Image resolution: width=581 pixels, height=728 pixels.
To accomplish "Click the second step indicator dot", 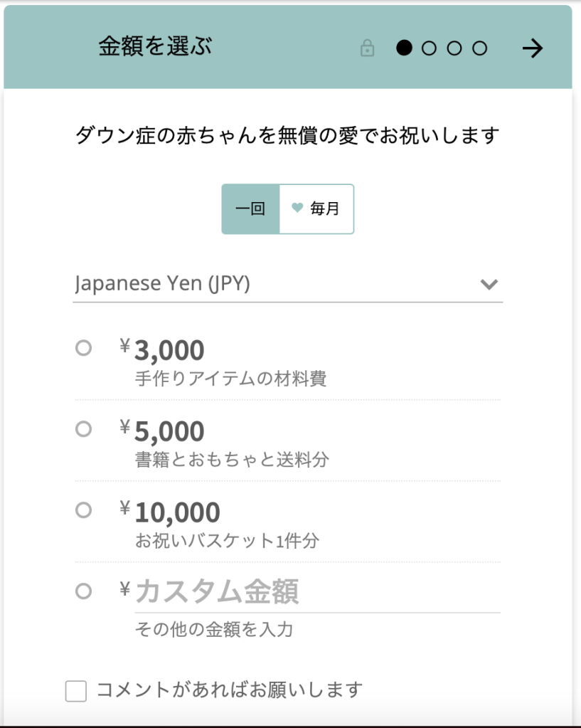I will 429,48.
